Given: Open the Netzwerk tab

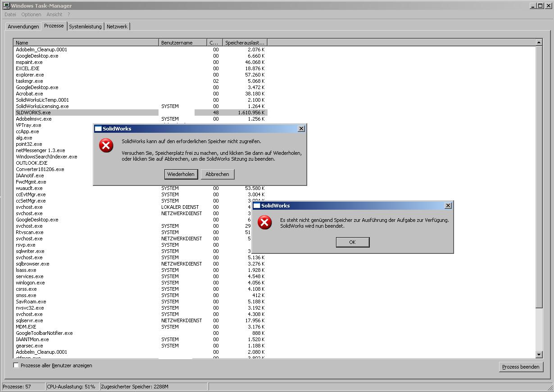Looking at the screenshot, I should click(x=117, y=27).
